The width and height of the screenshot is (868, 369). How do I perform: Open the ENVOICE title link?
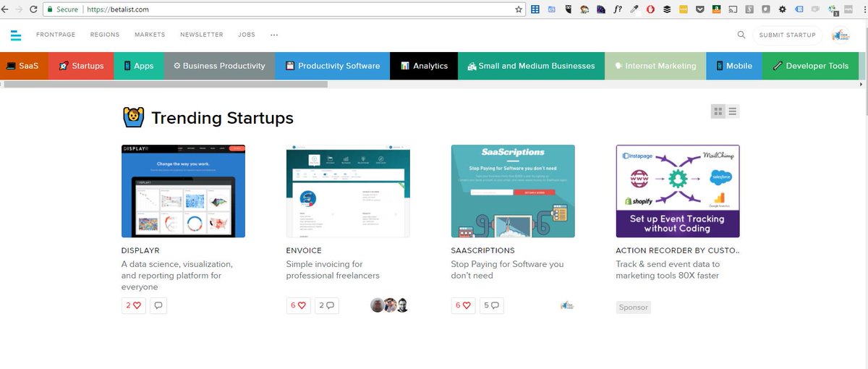coord(304,250)
